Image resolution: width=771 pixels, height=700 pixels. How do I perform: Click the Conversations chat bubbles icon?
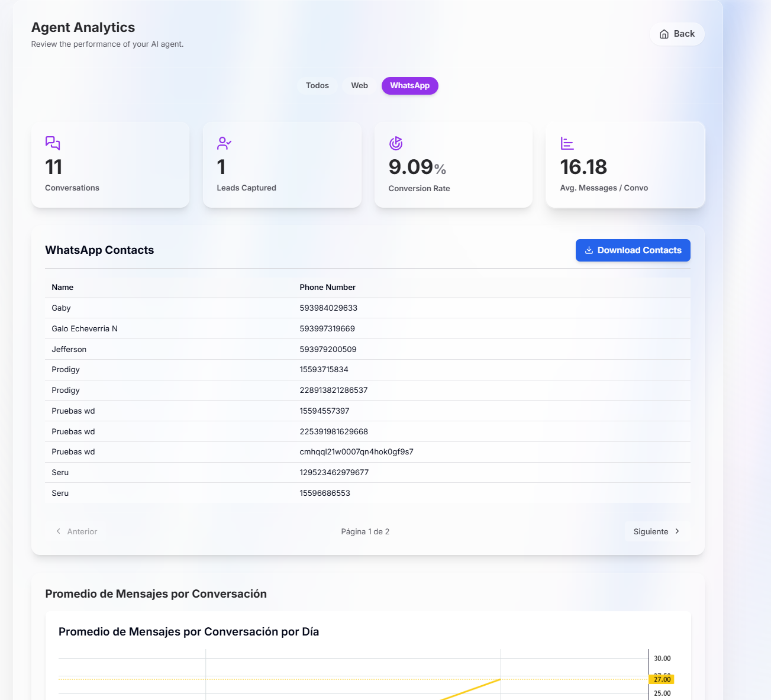[x=53, y=143]
